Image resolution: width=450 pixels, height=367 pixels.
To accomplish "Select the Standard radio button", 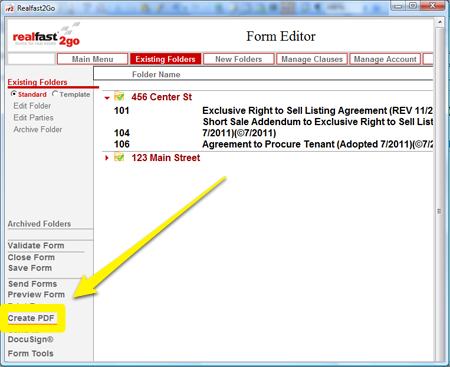I will click(x=14, y=94).
